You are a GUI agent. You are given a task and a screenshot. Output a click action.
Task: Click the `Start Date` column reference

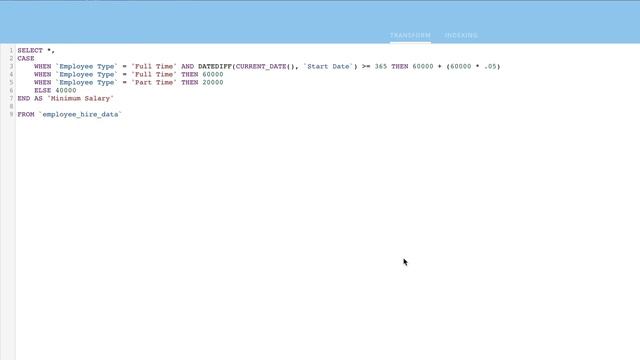pyautogui.click(x=328, y=66)
